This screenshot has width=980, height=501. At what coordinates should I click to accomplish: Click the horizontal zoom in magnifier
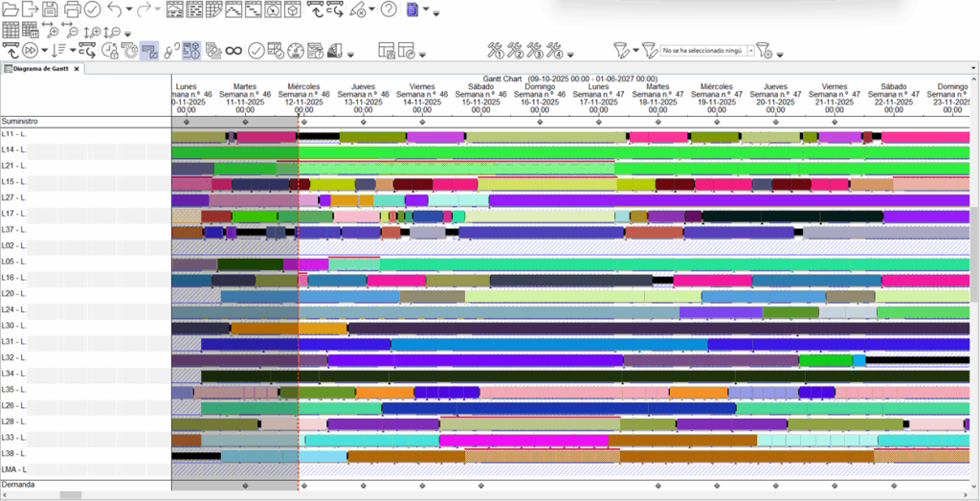54,32
